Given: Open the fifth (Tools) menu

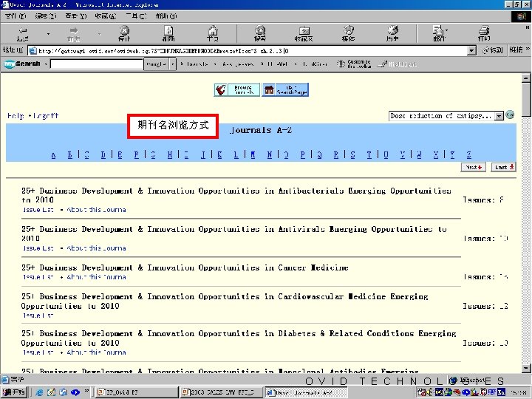Looking at the screenshot, I should point(136,16).
